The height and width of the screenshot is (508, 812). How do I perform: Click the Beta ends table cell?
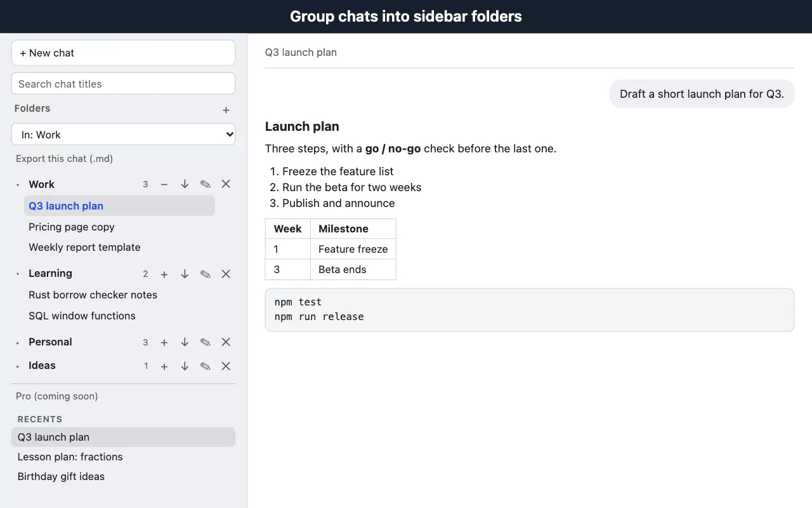click(x=353, y=269)
